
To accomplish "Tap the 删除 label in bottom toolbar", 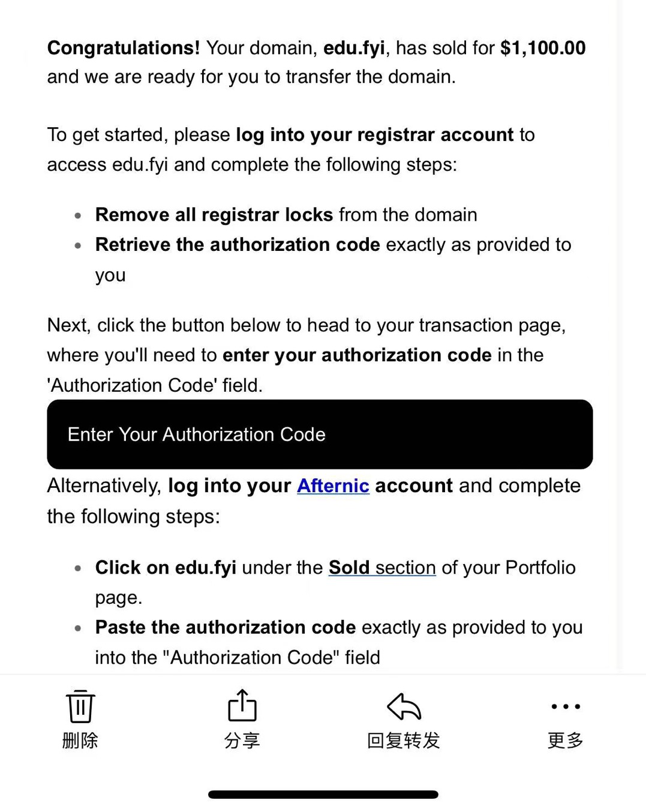I will point(80,741).
